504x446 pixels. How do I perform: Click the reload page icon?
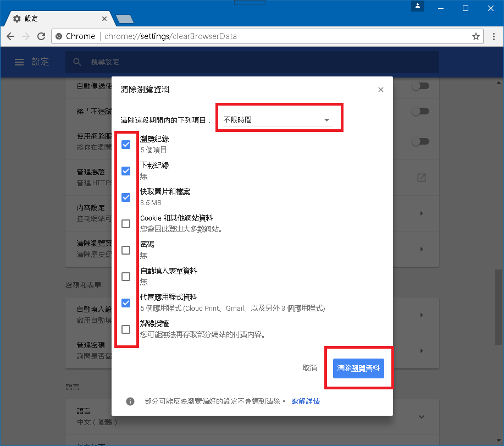pyautogui.click(x=41, y=36)
